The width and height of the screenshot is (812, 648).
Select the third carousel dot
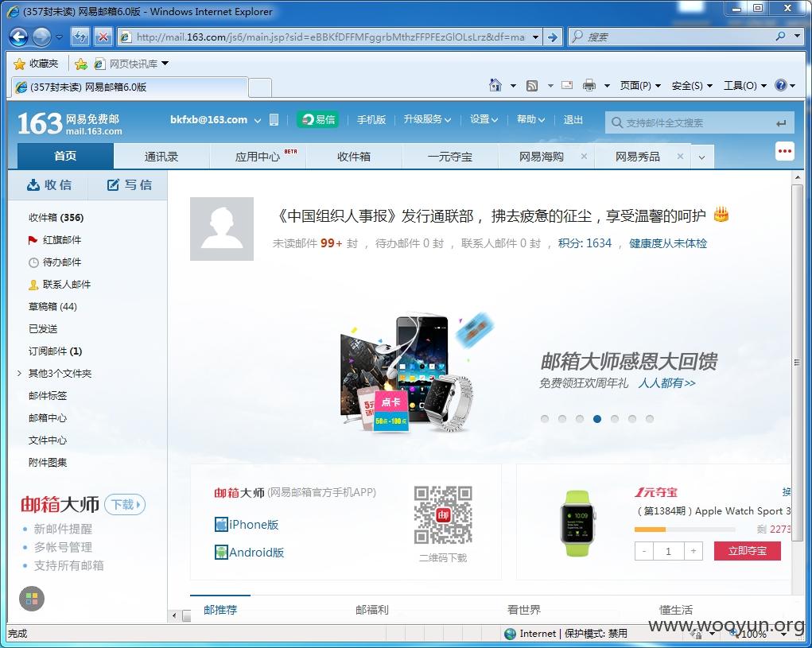[580, 419]
